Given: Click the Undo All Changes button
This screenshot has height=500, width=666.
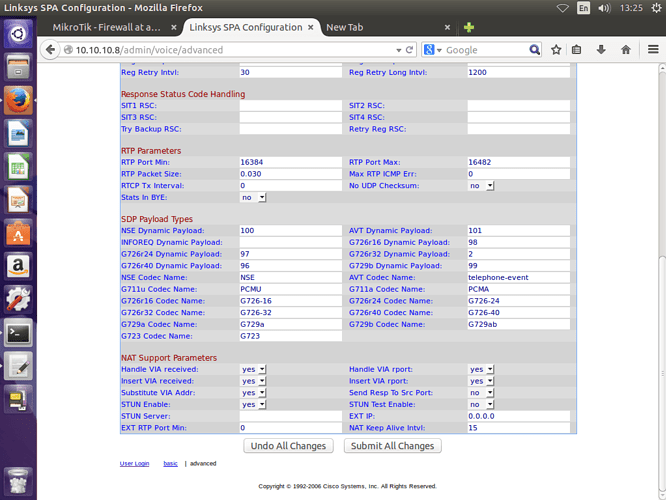Looking at the screenshot, I should pos(288,446).
